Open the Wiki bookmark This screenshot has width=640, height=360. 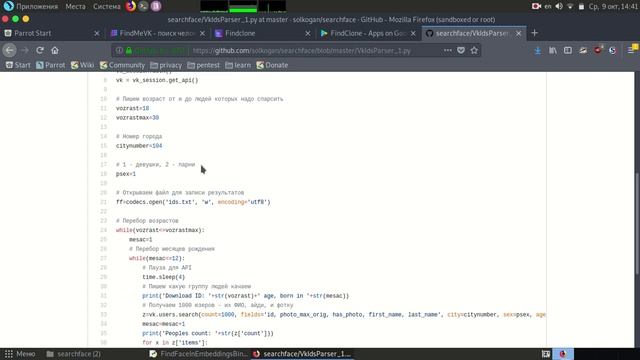coord(82,65)
